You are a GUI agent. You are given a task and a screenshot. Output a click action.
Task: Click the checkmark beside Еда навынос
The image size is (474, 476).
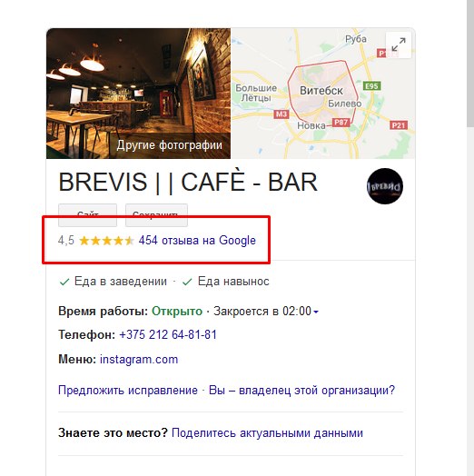pos(187,282)
